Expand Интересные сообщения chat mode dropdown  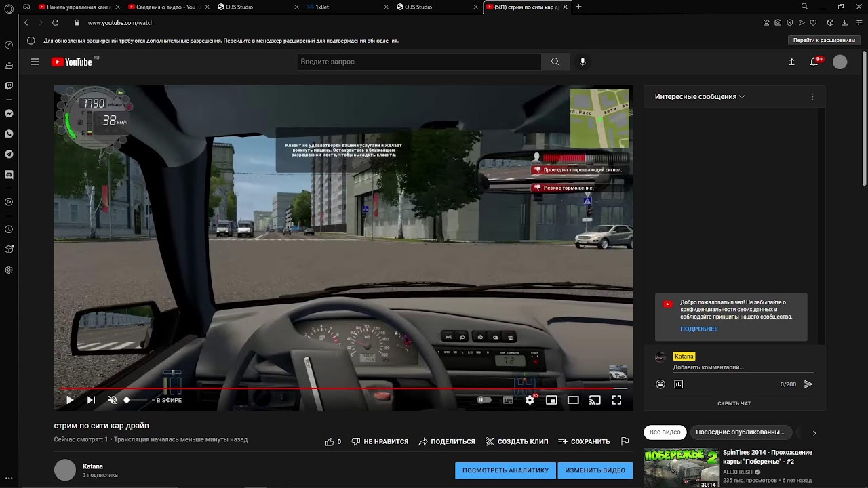pos(700,96)
